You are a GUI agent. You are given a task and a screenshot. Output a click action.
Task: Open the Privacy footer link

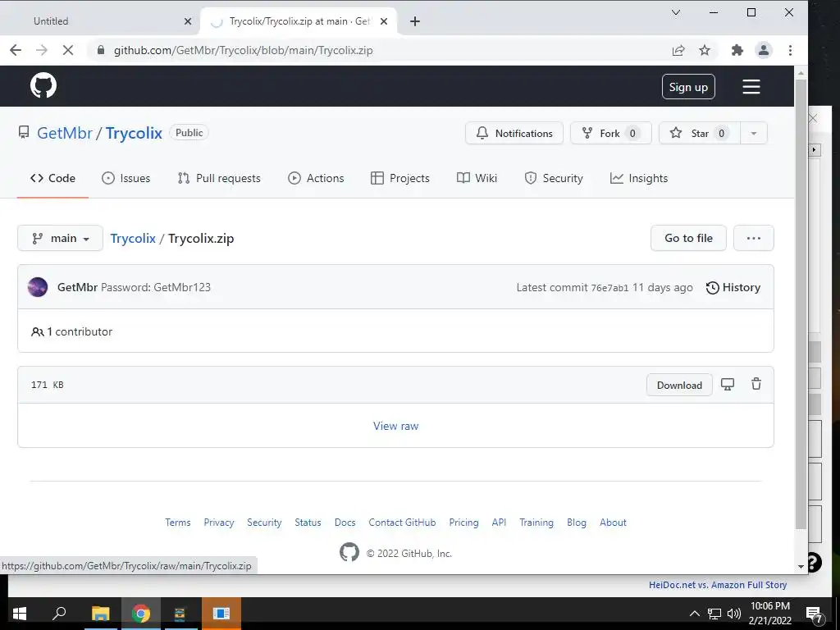(x=218, y=523)
